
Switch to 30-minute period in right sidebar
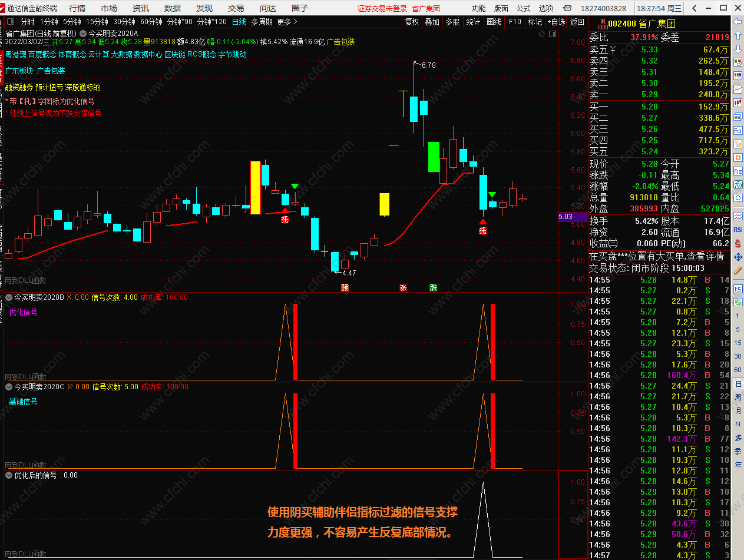pyautogui.click(x=738, y=356)
